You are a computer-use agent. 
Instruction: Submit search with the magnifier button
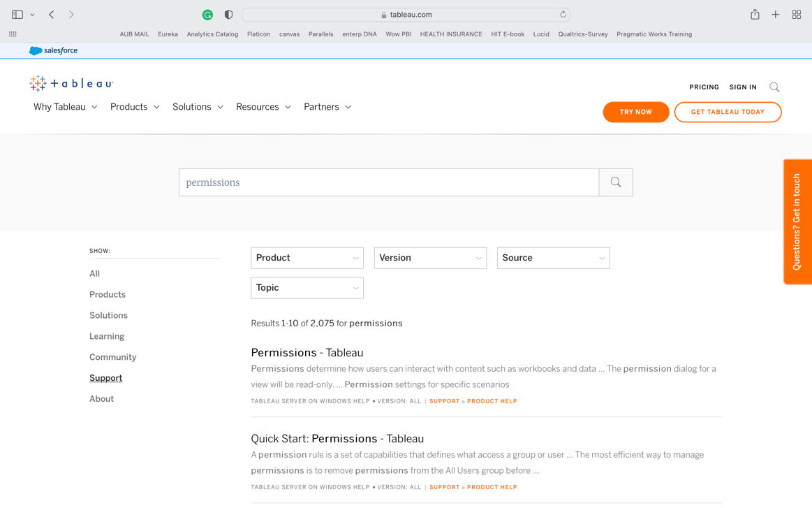[x=616, y=182]
